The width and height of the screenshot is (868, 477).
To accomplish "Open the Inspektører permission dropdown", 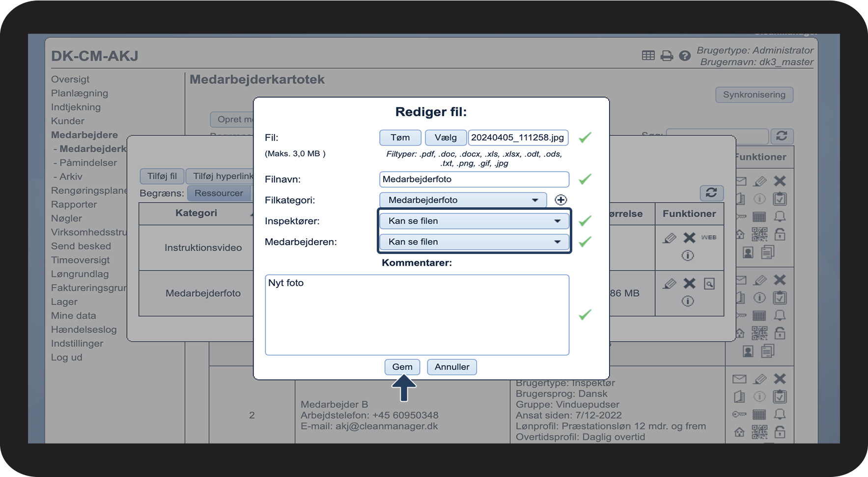I will pyautogui.click(x=474, y=221).
